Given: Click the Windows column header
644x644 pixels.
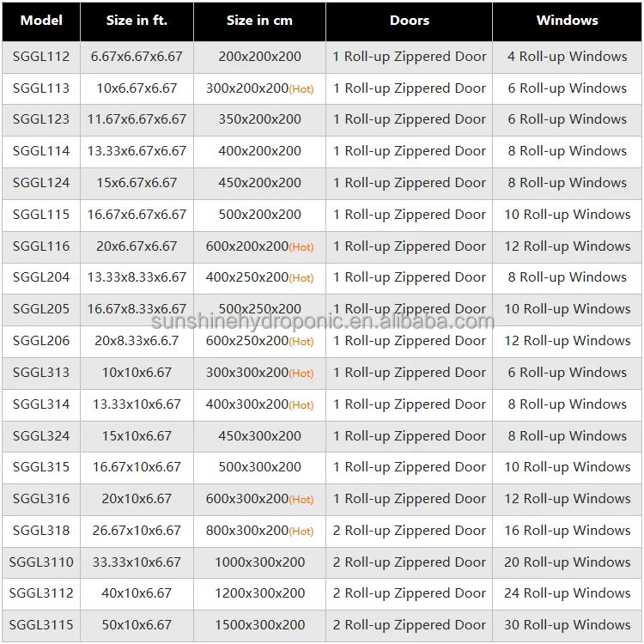Looking at the screenshot, I should pyautogui.click(x=568, y=21).
